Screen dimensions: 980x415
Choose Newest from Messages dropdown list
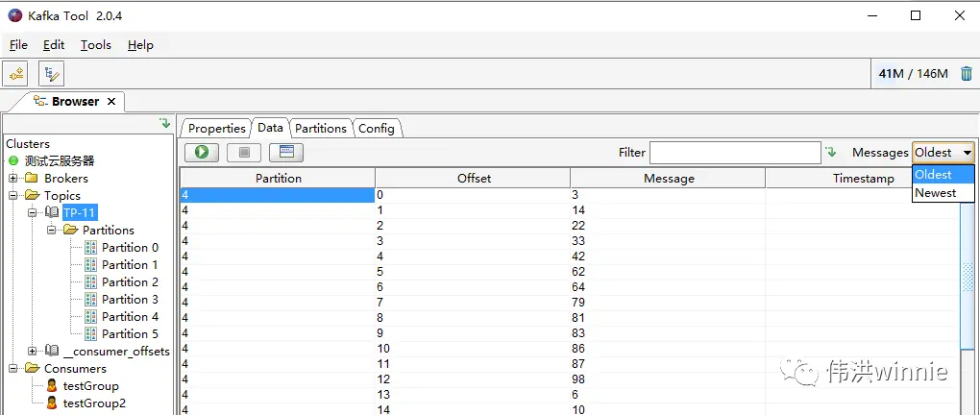tap(943, 193)
